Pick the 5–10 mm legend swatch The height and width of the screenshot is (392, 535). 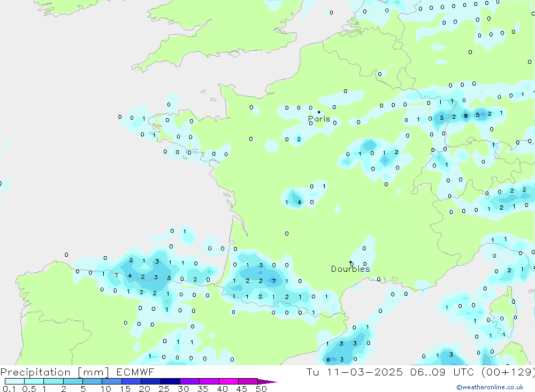[x=93, y=381]
